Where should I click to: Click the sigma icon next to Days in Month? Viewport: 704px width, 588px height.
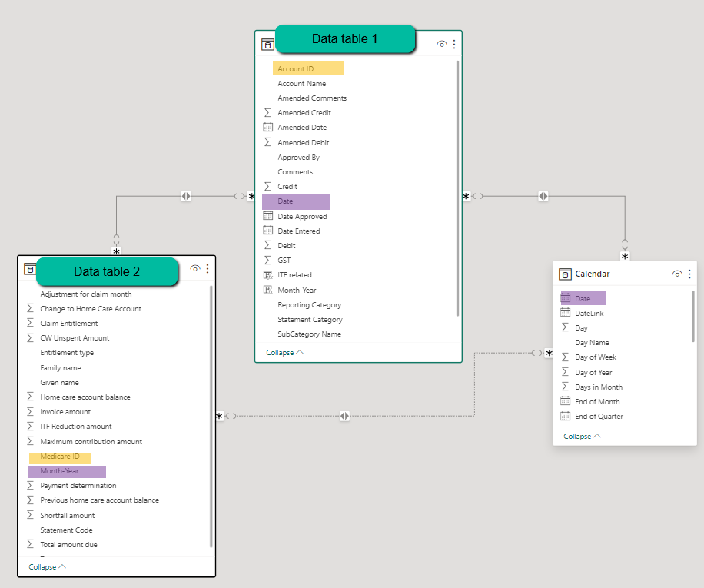point(565,387)
